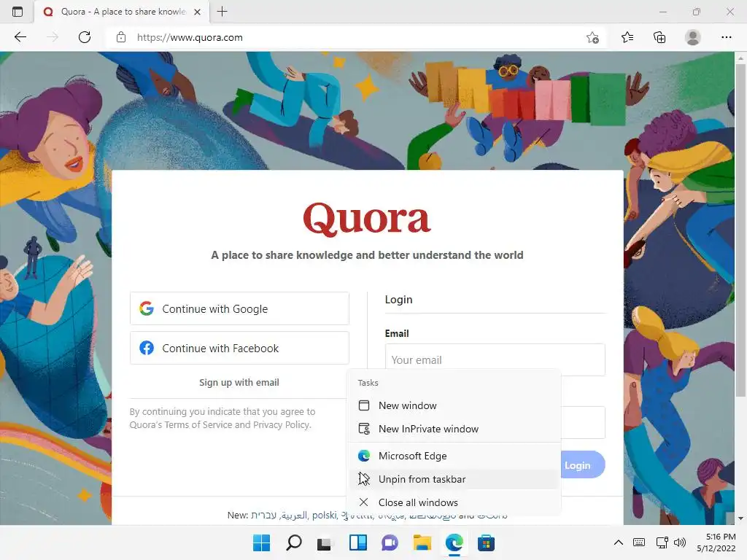Open the Privacy Policy link

(x=282, y=425)
